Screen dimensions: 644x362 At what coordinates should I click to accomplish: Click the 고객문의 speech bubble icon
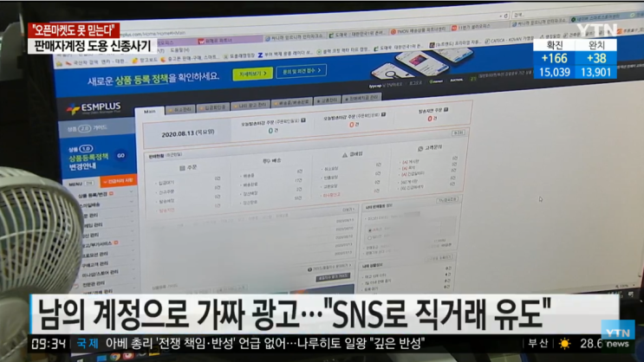pos(420,149)
